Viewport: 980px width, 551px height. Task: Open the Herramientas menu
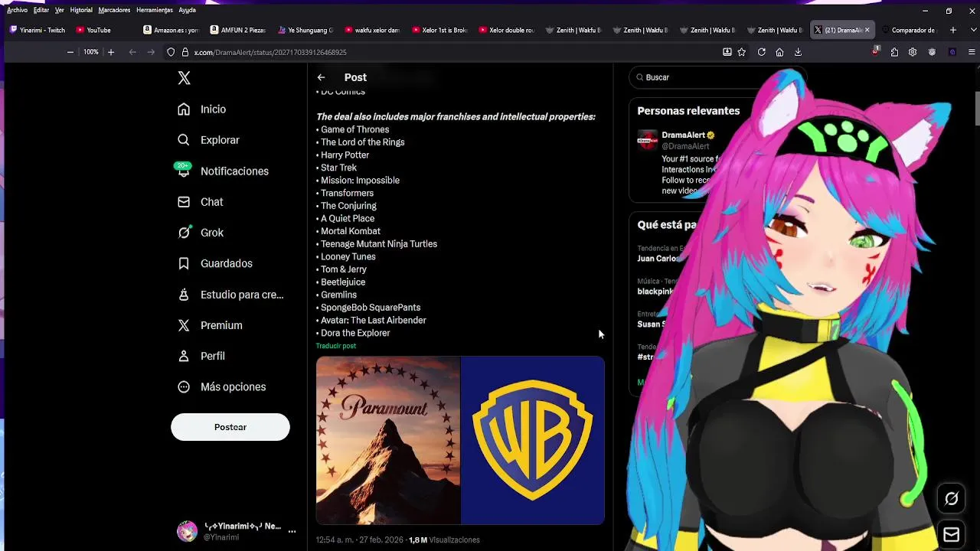pos(155,10)
